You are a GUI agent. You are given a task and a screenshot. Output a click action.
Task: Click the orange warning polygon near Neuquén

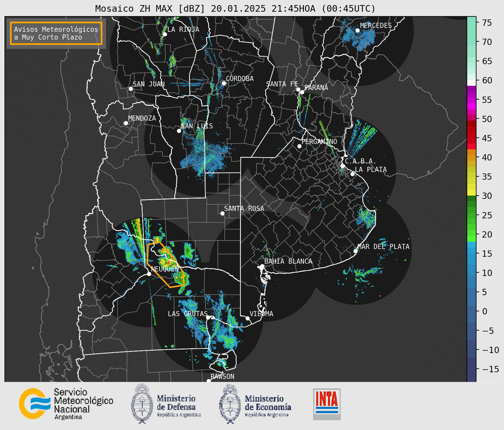point(166,265)
